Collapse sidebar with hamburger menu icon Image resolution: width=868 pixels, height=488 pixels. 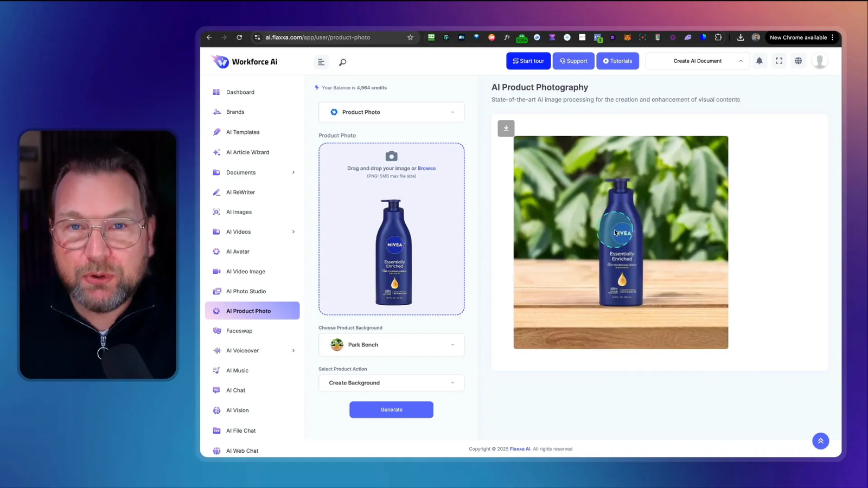(x=321, y=62)
